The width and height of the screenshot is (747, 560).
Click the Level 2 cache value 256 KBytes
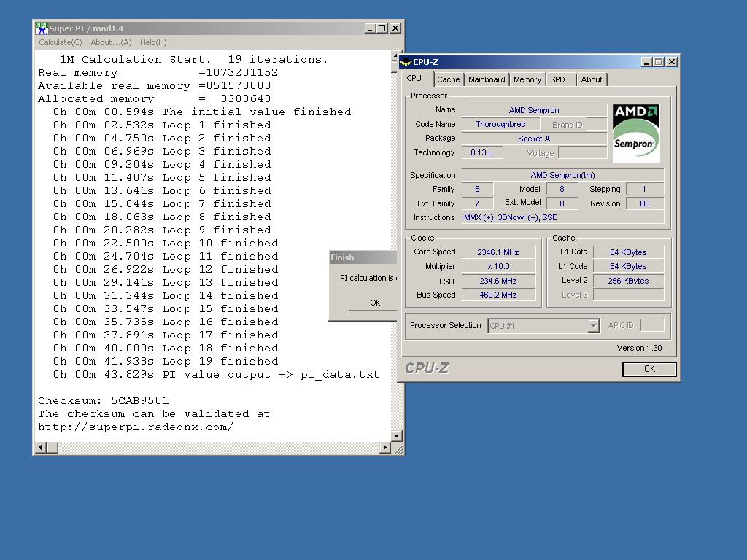click(x=628, y=281)
